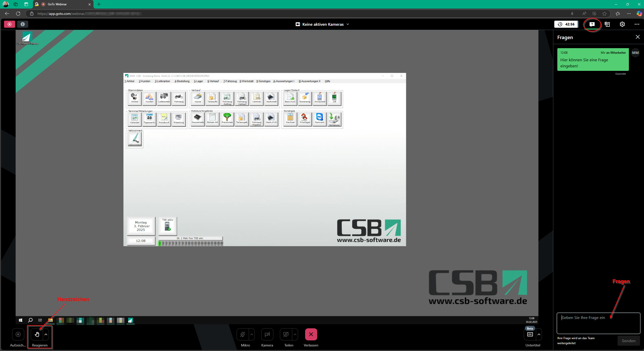Unmute the Mikro microphone
This screenshot has width=644, height=351.
click(243, 334)
